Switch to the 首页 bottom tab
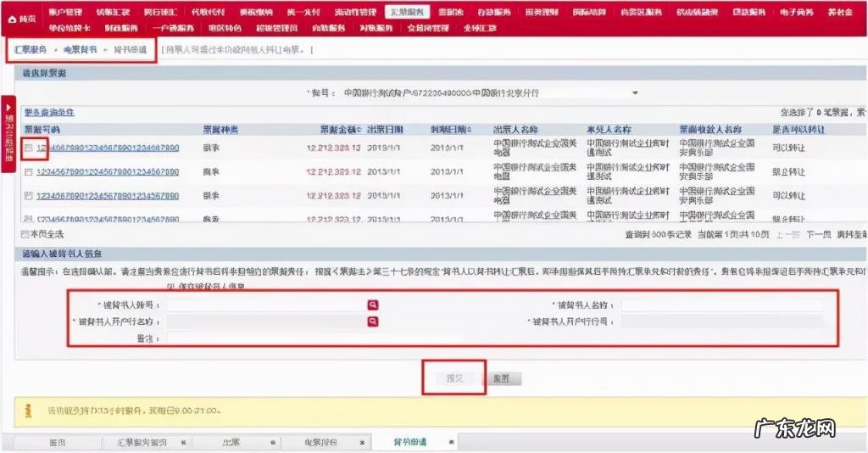868x453 pixels. pos(58,443)
